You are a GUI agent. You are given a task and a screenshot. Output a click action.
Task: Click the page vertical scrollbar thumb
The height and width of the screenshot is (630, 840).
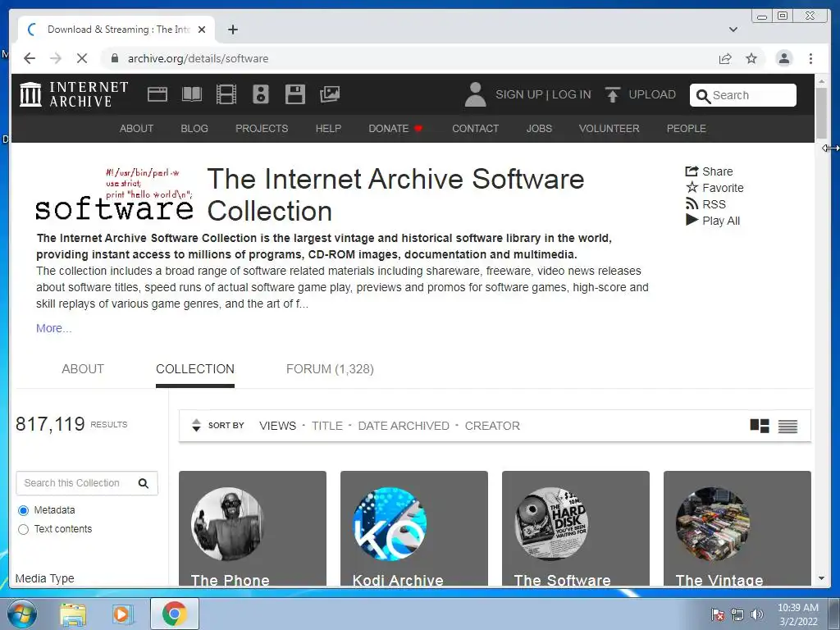(x=821, y=113)
